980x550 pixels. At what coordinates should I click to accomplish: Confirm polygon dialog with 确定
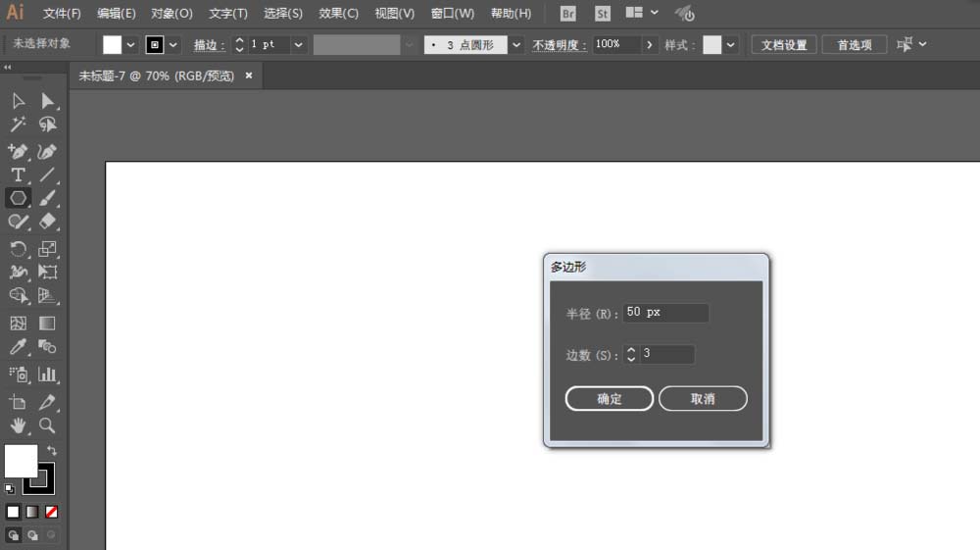tap(610, 399)
